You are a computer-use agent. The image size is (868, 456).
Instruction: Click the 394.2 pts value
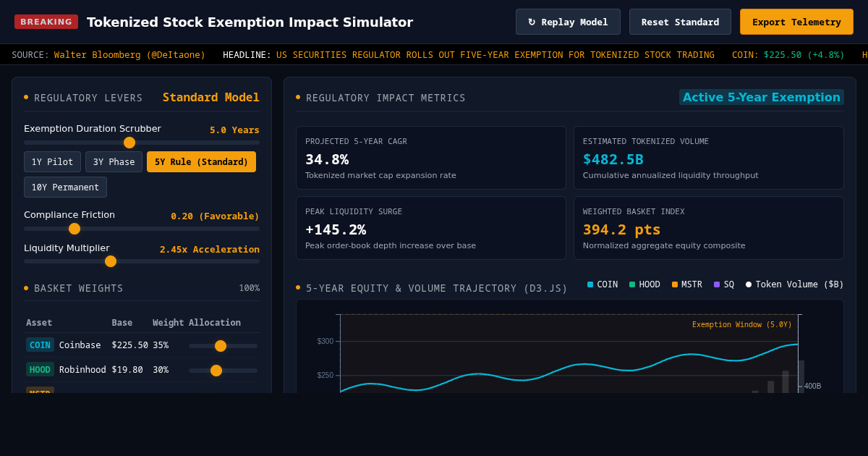click(622, 229)
